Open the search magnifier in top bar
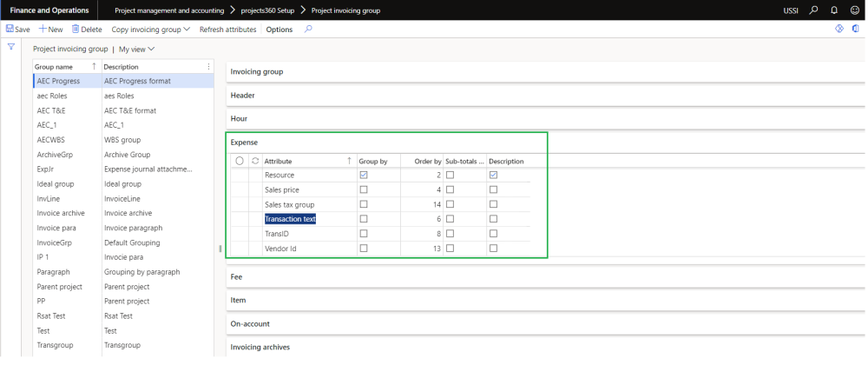The width and height of the screenshot is (868, 365). 813,10
